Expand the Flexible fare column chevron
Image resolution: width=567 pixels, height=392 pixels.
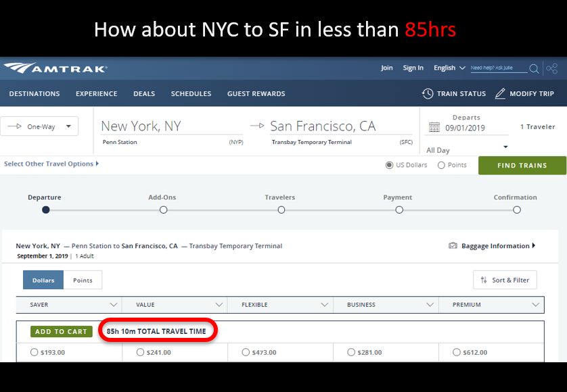[x=325, y=305]
